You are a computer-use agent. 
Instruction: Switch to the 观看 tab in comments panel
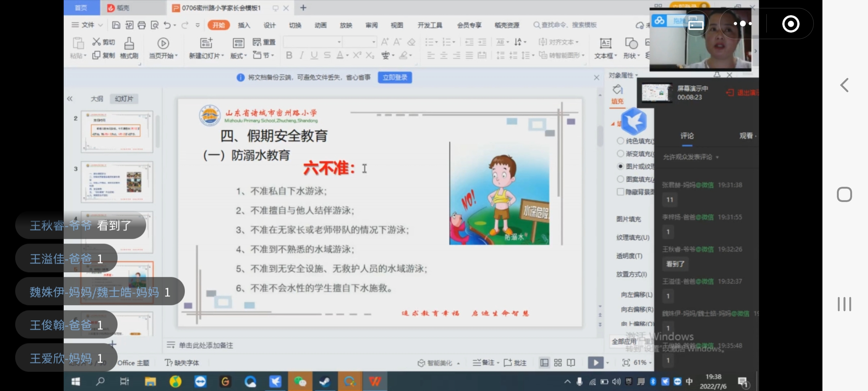[x=746, y=135]
